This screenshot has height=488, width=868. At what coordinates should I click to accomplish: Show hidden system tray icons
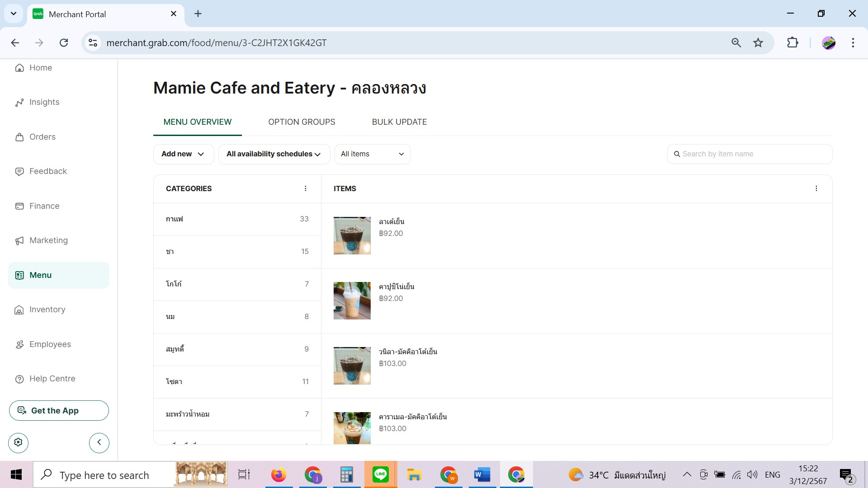click(x=687, y=474)
